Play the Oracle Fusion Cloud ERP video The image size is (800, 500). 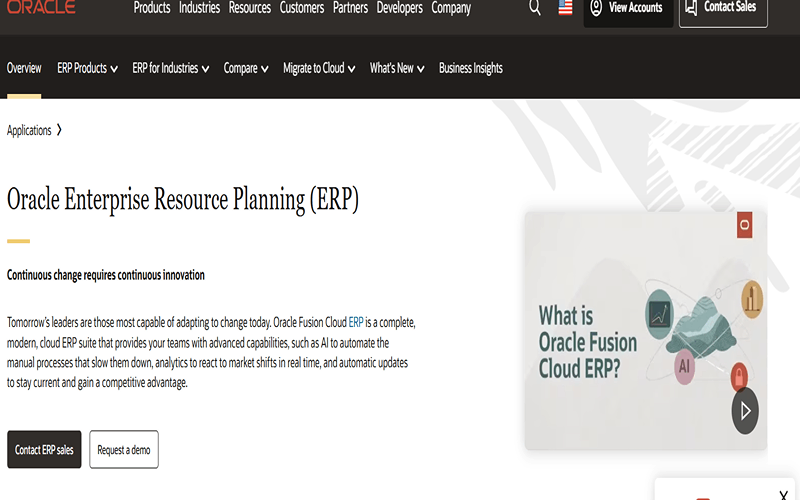pos(745,411)
